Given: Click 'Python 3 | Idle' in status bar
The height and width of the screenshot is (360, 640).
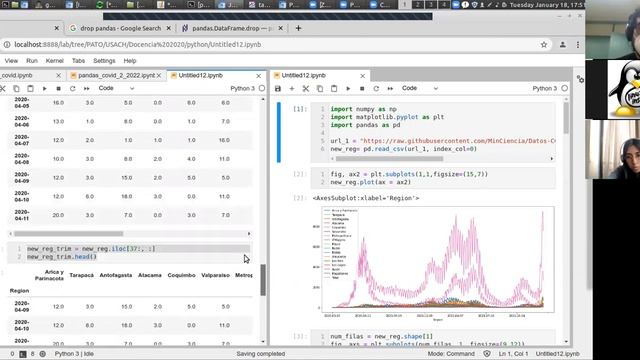Looking at the screenshot, I should pyautogui.click(x=74, y=354).
